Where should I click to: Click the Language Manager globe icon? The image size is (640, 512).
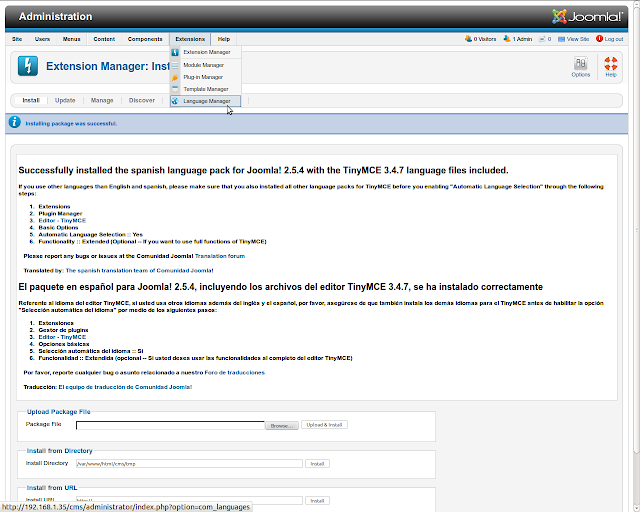pyautogui.click(x=175, y=101)
